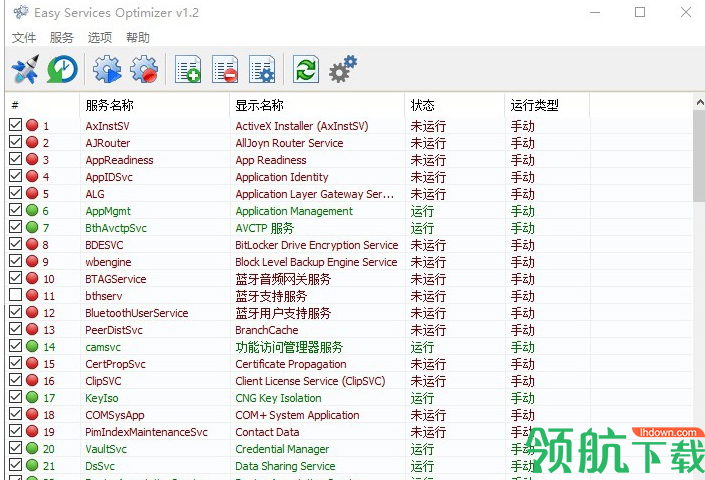Viewport: 705px width, 480px height.
Task: Click the list with green plus add service icon
Action: pos(188,69)
